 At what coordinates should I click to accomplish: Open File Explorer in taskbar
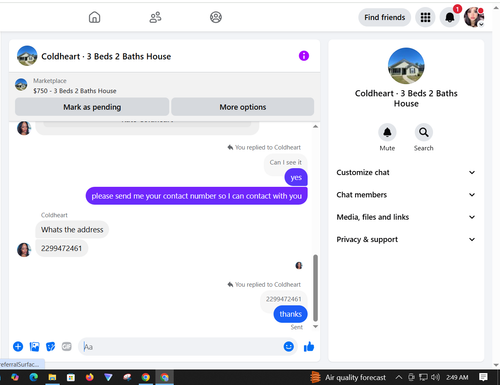pyautogui.click(x=52, y=377)
